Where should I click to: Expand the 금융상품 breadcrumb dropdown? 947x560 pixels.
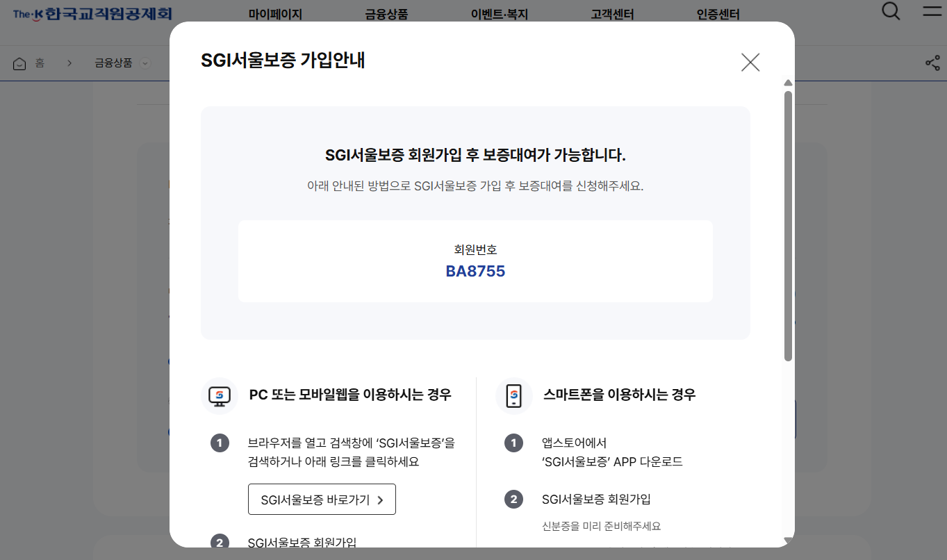point(145,63)
